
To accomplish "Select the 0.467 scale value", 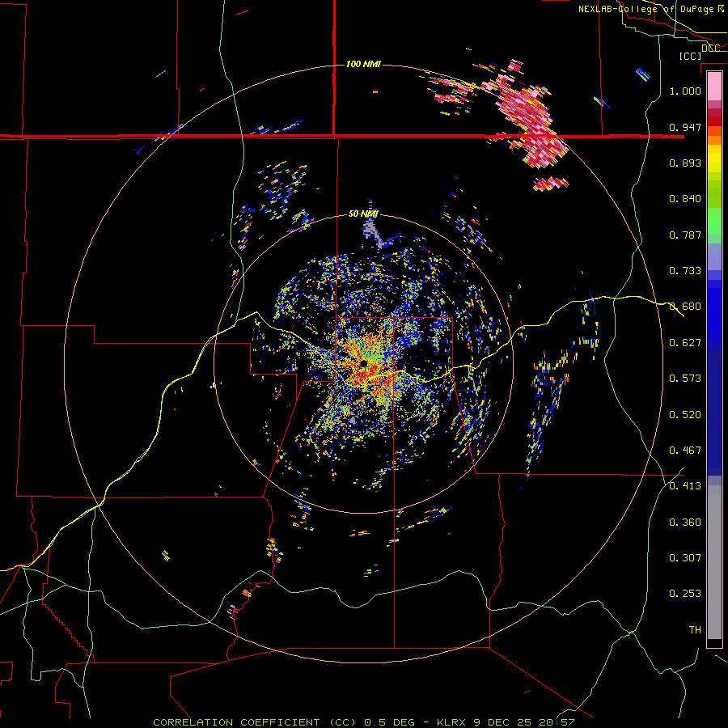I will [x=685, y=451].
